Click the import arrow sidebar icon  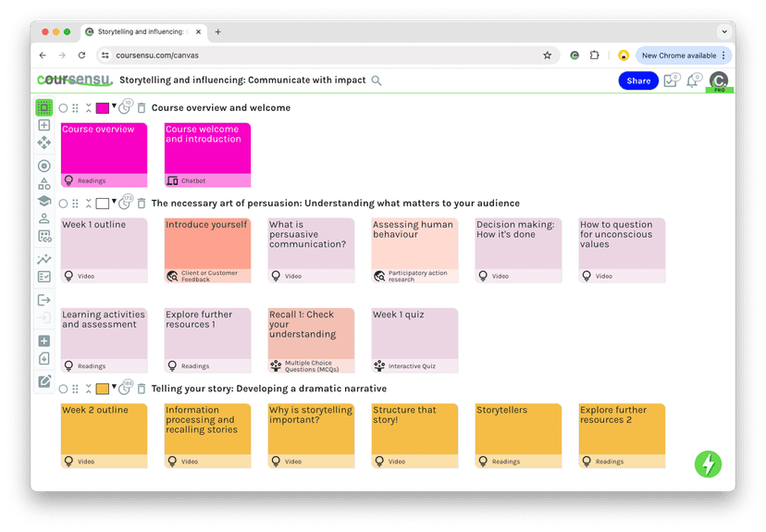[44, 317]
